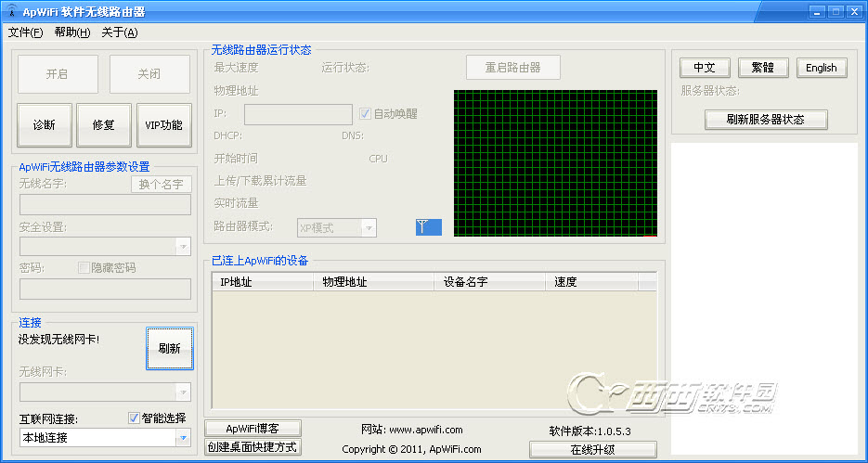Click the 在线升级 button
Screen dimensions: 868x463
point(593,449)
